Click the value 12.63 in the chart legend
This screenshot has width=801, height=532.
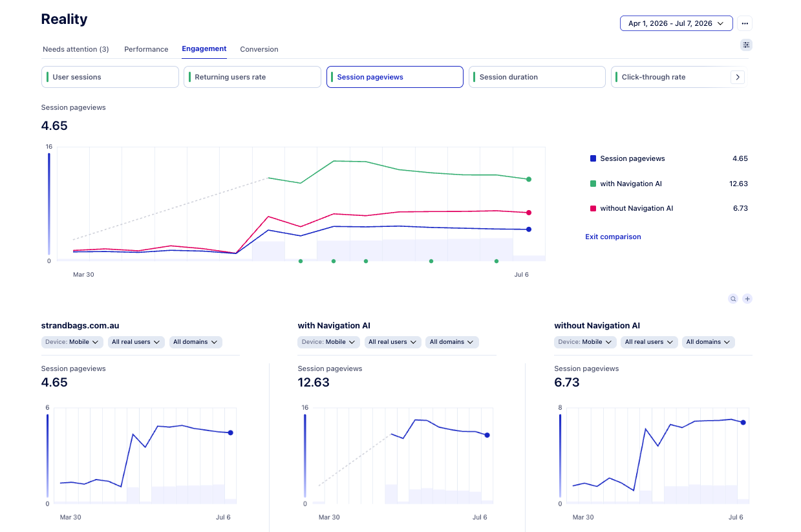pyautogui.click(x=738, y=184)
